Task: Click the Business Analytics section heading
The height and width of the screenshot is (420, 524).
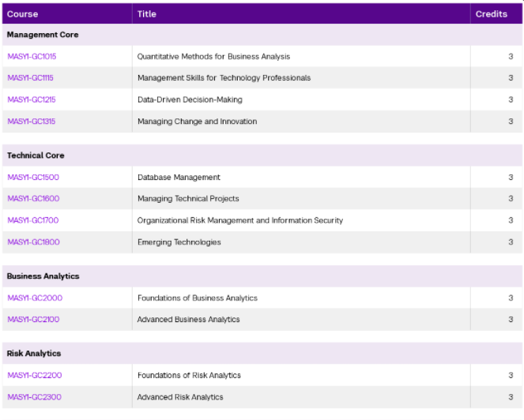Action: click(44, 276)
